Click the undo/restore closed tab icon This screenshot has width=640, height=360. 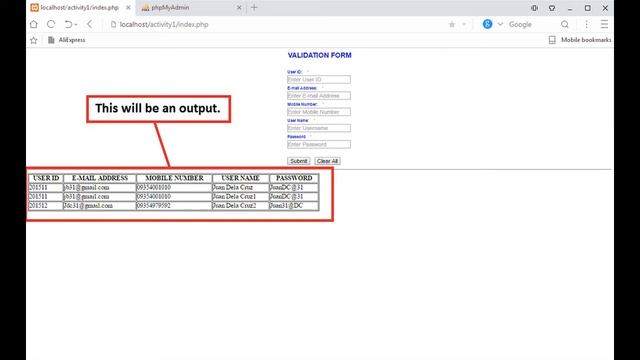[68, 24]
